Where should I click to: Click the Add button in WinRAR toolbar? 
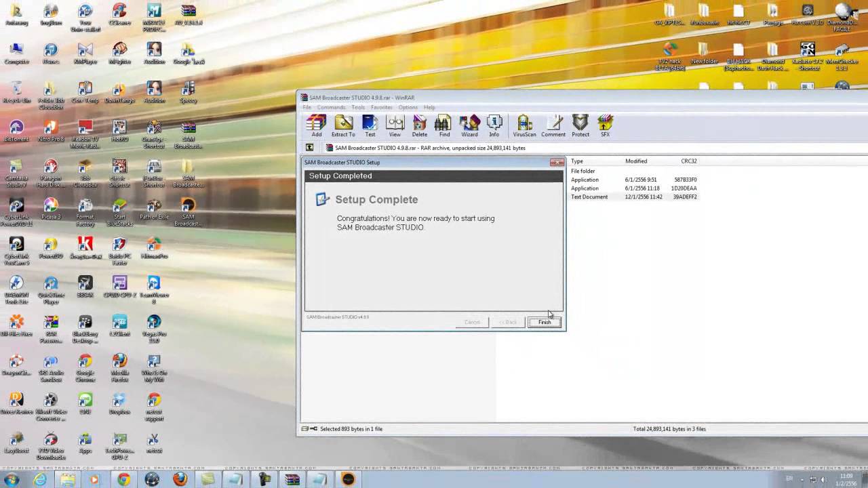coord(316,126)
